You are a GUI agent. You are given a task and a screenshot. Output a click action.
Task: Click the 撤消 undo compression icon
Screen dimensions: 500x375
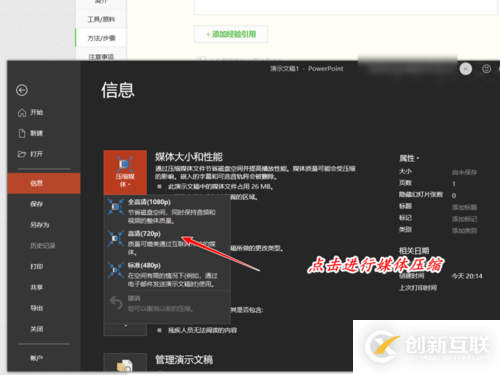tap(116, 303)
